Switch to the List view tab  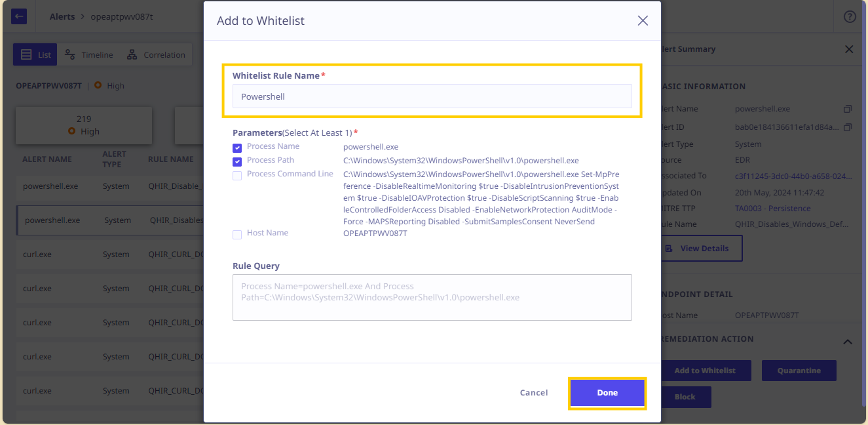tap(35, 54)
